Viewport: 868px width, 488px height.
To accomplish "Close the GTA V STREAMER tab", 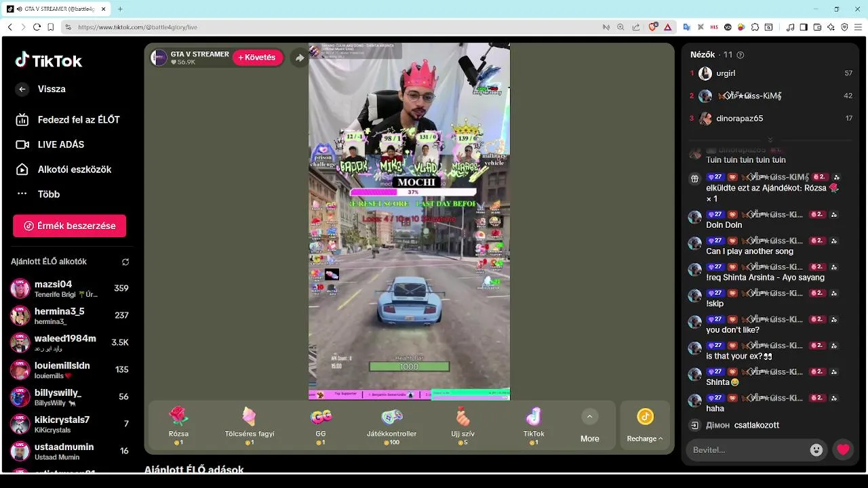I will pos(102,9).
